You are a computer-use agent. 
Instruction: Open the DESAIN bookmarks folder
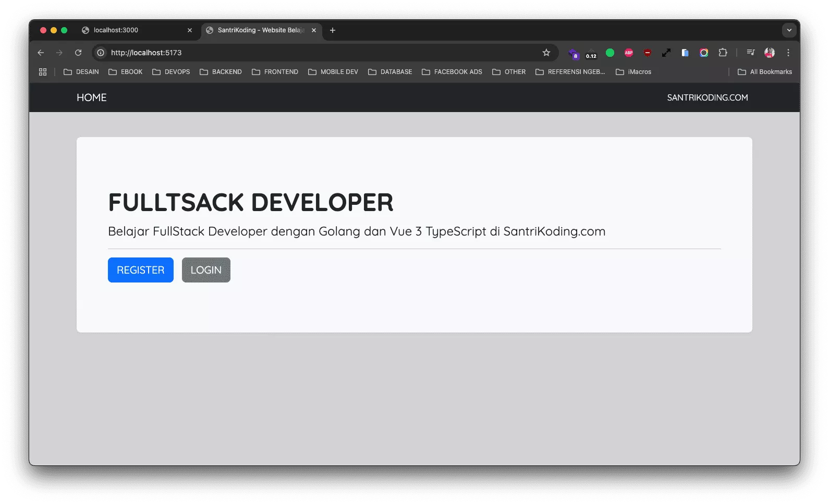tap(81, 72)
